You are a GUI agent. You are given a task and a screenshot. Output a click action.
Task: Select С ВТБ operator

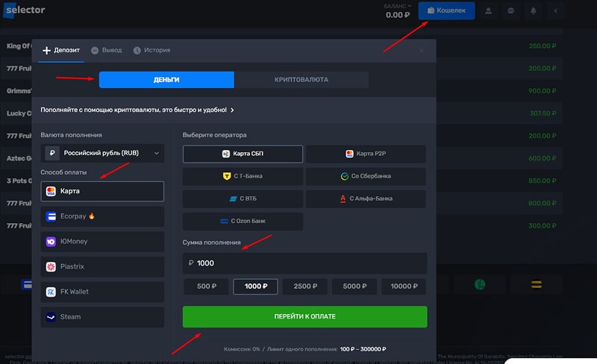coord(243,198)
